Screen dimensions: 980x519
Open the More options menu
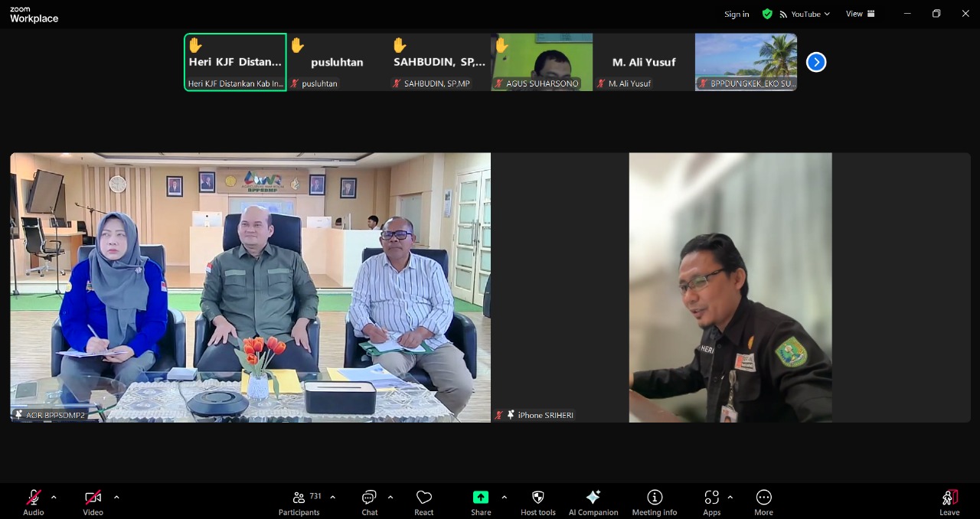coord(763,501)
